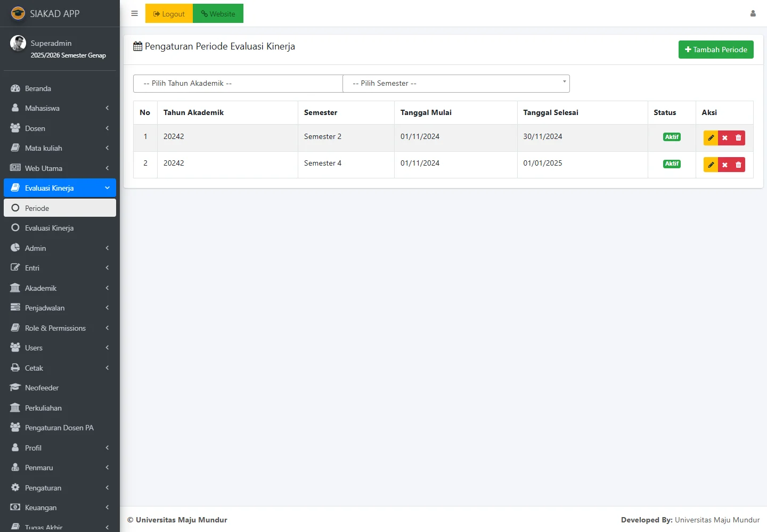
Task: Click the Tambah Periode button
Action: tap(715, 50)
